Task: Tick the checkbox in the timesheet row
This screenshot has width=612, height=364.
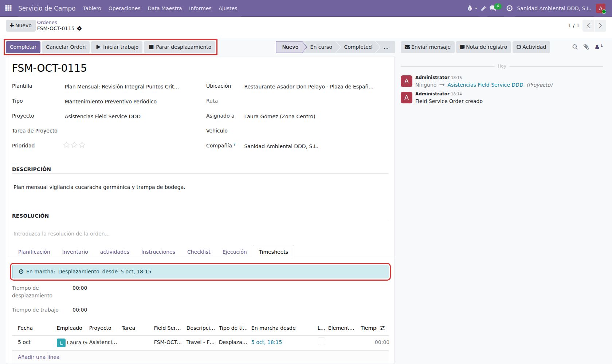Action: click(321, 341)
